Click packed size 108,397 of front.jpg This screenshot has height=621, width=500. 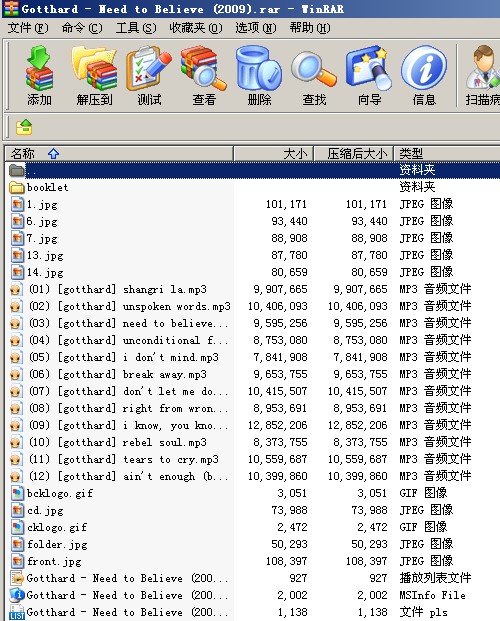pyautogui.click(x=366, y=561)
